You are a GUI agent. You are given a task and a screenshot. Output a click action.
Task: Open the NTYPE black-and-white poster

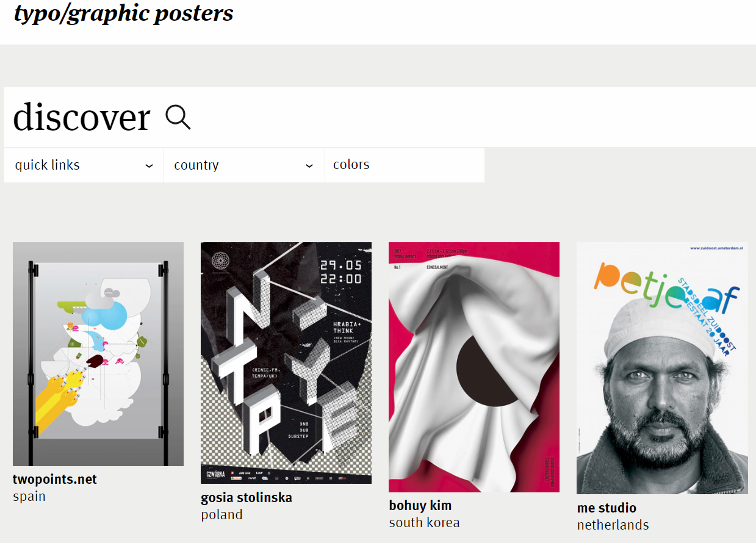[x=286, y=363]
